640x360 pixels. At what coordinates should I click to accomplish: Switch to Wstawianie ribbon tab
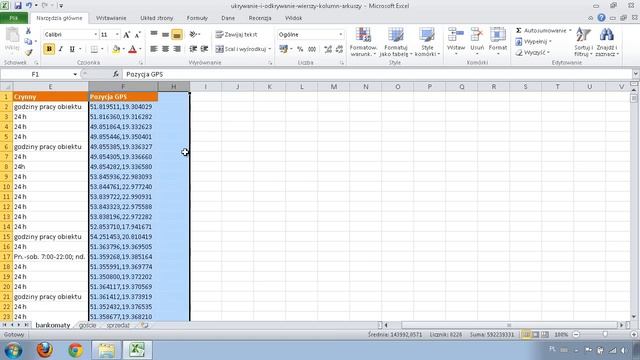point(111,18)
